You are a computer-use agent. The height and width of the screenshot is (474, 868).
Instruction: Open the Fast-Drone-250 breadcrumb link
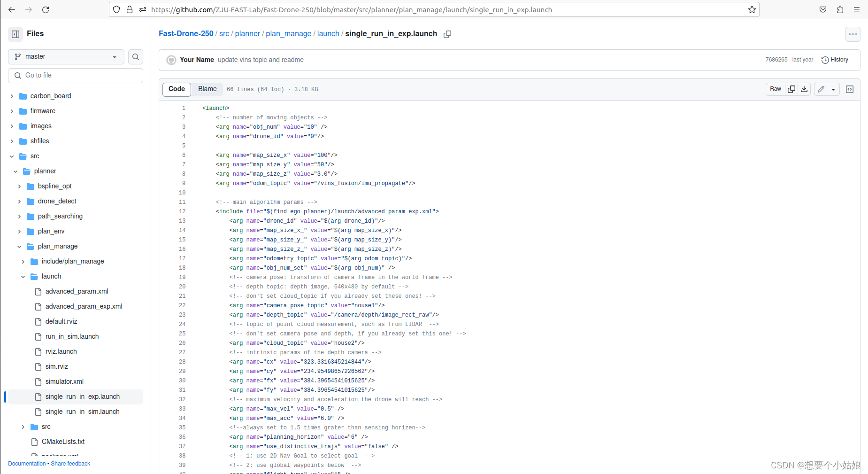[186, 34]
